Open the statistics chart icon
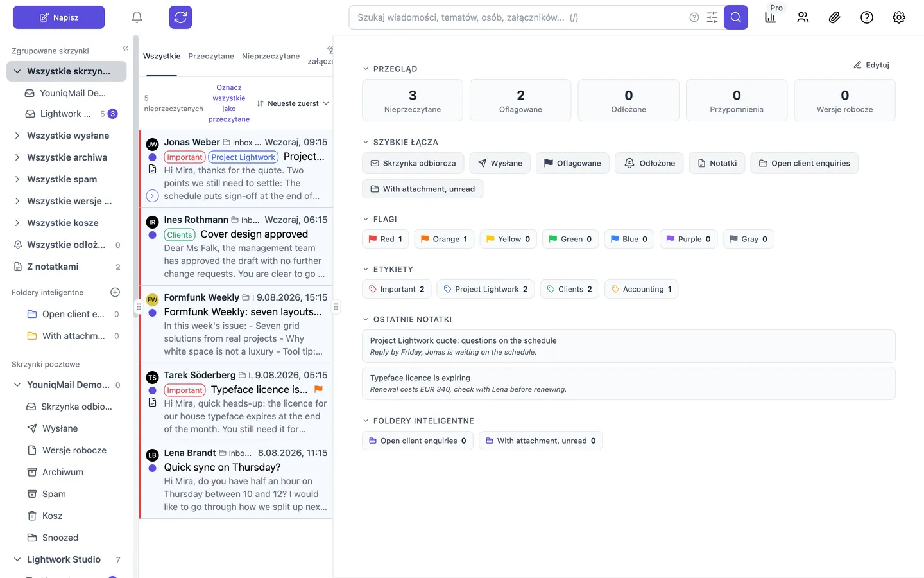924x578 pixels. (771, 17)
